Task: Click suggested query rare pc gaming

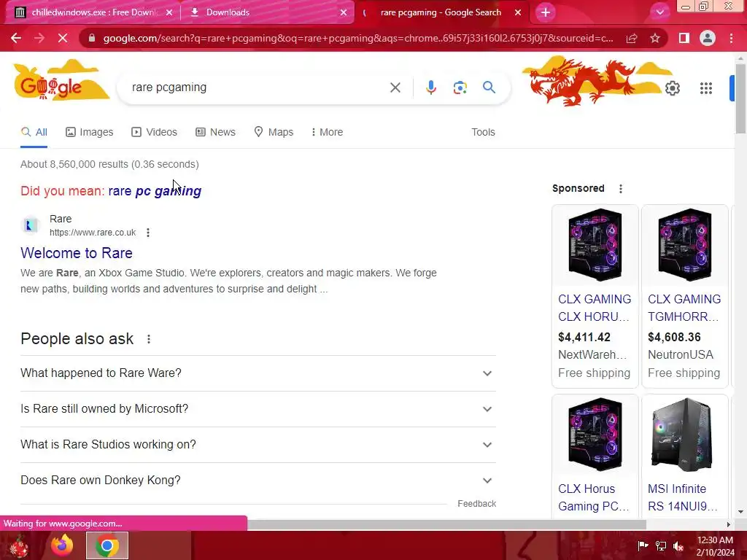Action: tap(155, 191)
